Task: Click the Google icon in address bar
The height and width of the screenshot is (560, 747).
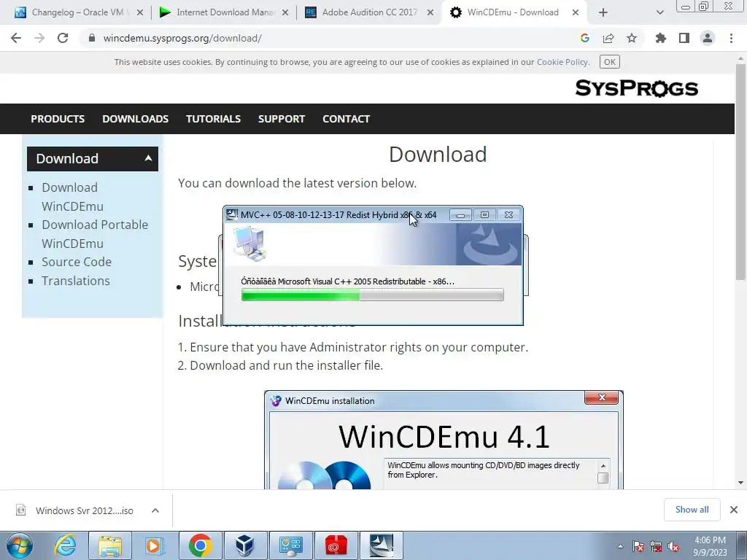Action: coord(585,38)
